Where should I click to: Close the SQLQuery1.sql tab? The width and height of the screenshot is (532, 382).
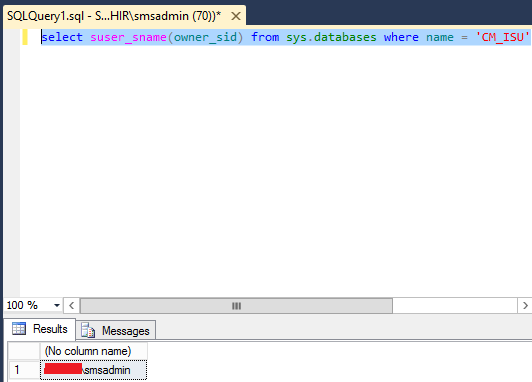[236, 16]
